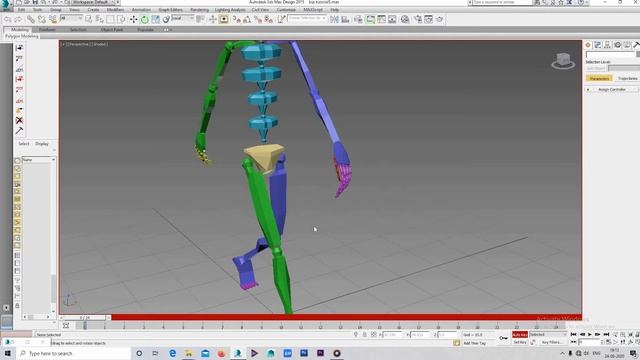Open the Key Filters dialog

552,342
